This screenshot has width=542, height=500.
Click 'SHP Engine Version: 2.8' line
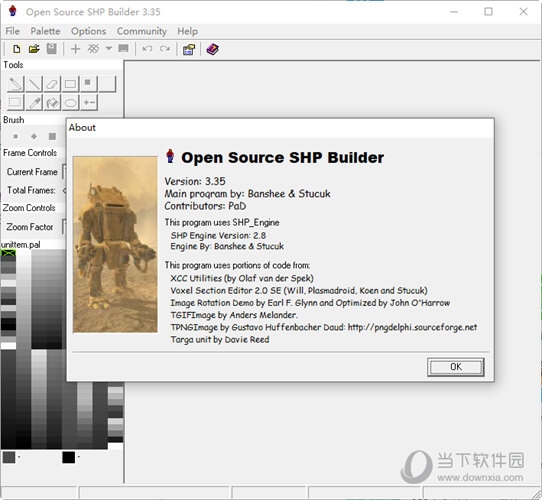[218, 235]
